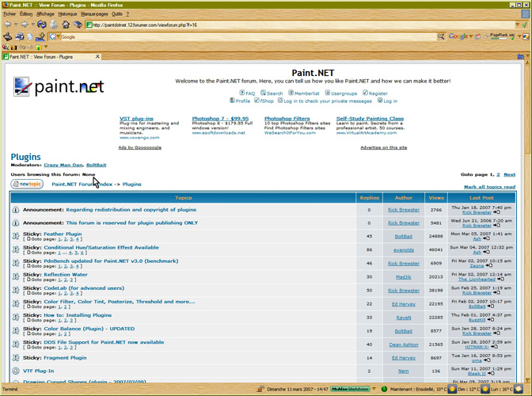Click the McAfee SiteAdvisor status bar icon
The width and height of the screenshot is (532, 396).
[x=349, y=390]
